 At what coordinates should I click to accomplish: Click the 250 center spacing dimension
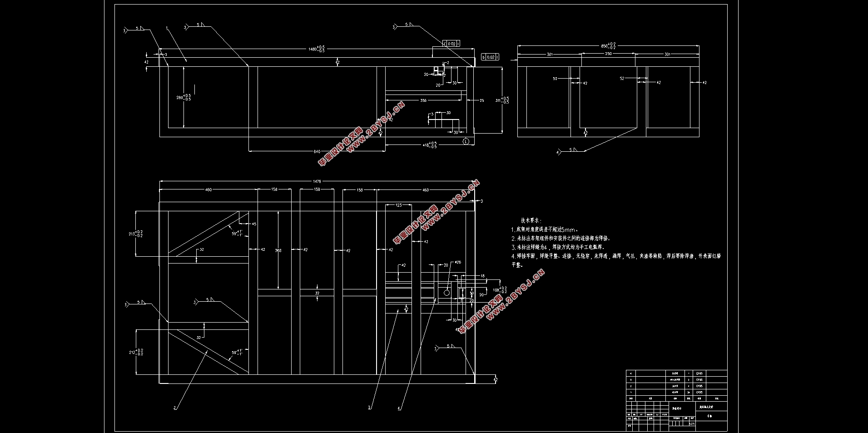pos(608,54)
